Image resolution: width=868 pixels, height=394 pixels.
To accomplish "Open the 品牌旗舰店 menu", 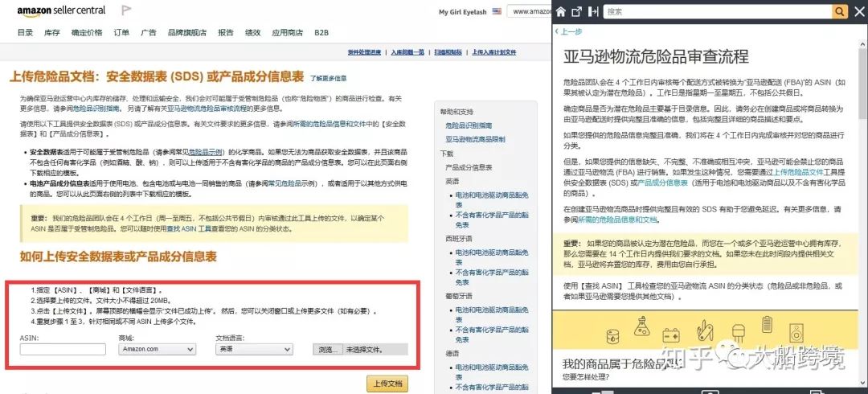I will [x=187, y=33].
